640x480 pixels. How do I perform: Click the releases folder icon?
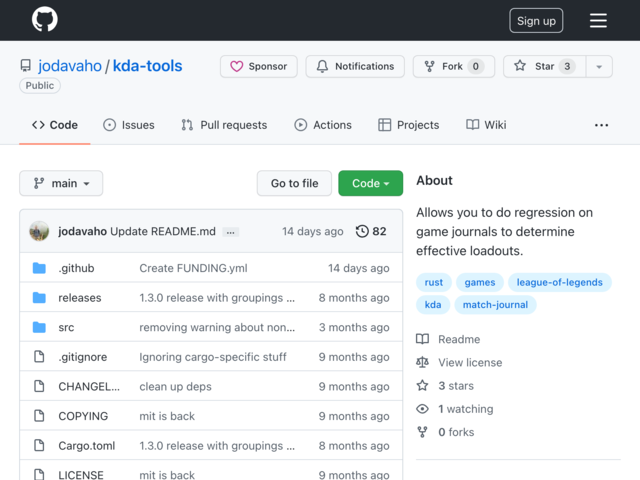pos(39,298)
